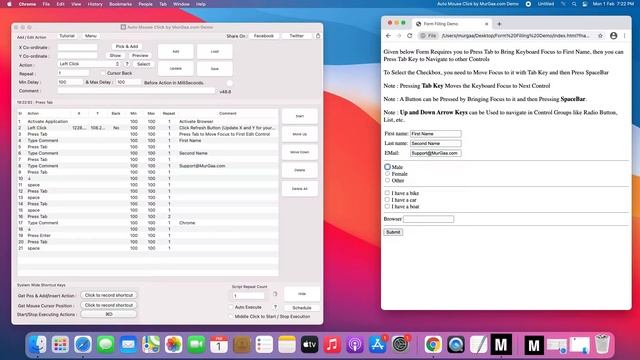Open the History menu

coord(95,4)
